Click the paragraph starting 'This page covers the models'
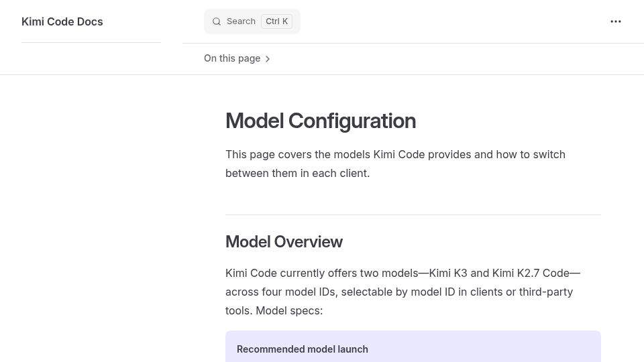Screen dimensions: 644x362 coord(395,164)
